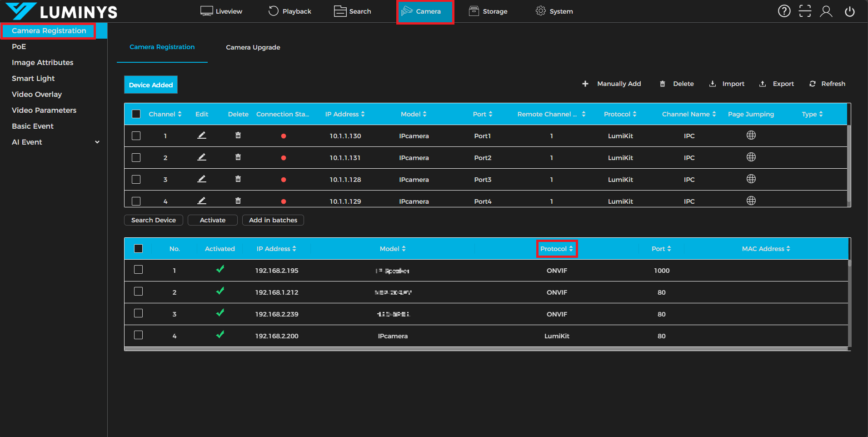Image resolution: width=868 pixels, height=437 pixels.
Task: Toggle select-all checkbox in searched devices header
Action: tap(139, 248)
